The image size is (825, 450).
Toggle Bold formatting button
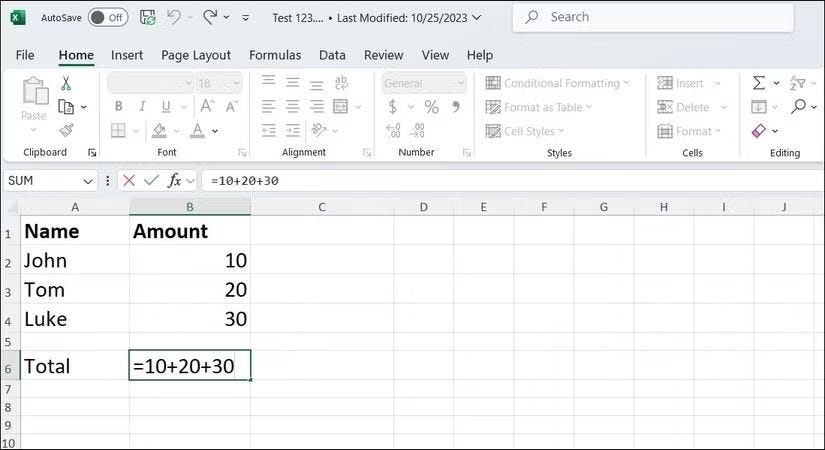pyautogui.click(x=119, y=106)
